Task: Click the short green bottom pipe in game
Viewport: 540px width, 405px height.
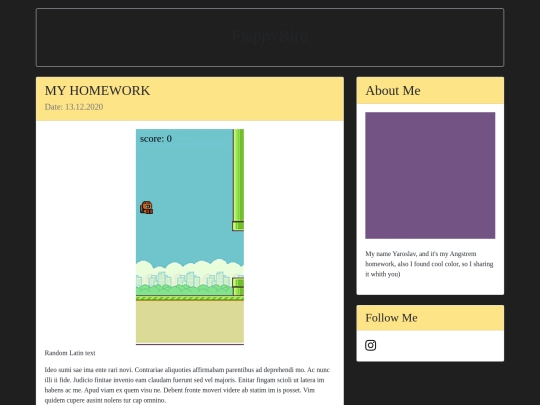Action: (238, 287)
